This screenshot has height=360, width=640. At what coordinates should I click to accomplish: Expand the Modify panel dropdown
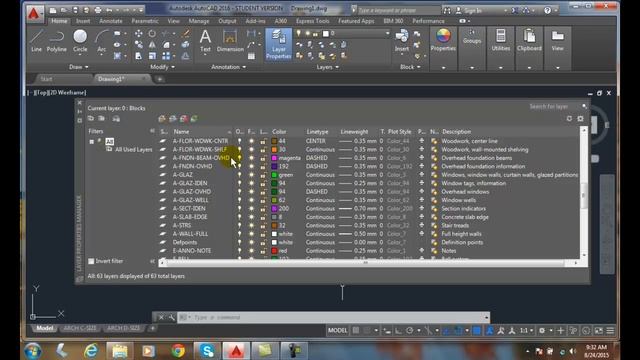click(162, 67)
